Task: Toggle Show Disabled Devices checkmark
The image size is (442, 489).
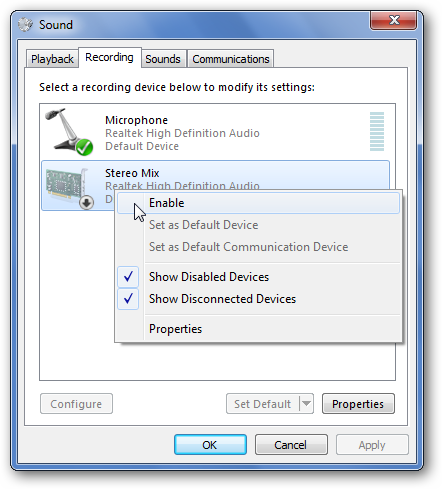Action: (128, 277)
